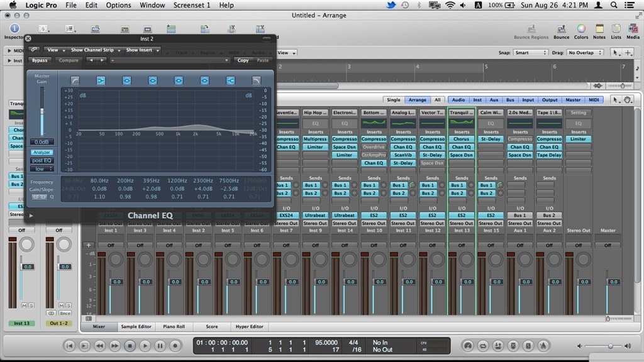Open the Spotlight search icon
This screenshot has width=644, height=362.
click(x=614, y=5)
